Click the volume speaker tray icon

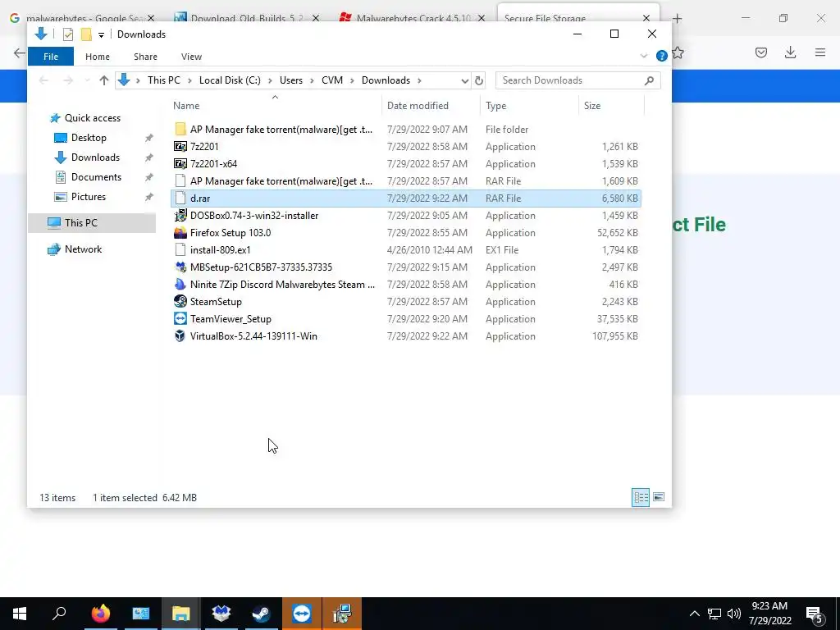coord(734,614)
